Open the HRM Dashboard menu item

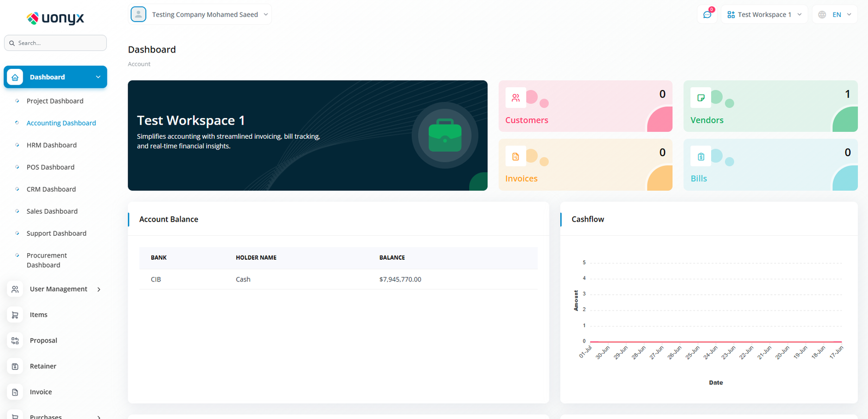click(52, 145)
